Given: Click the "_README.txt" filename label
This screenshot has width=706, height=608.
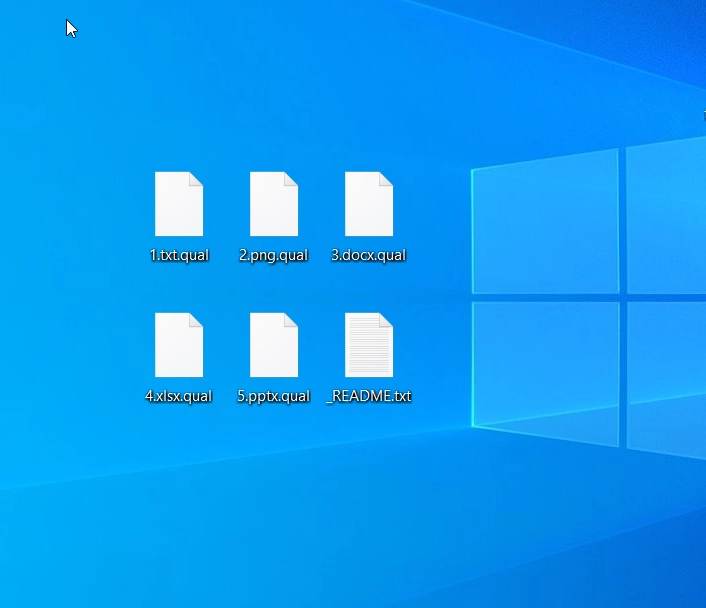Looking at the screenshot, I should tap(369, 396).
